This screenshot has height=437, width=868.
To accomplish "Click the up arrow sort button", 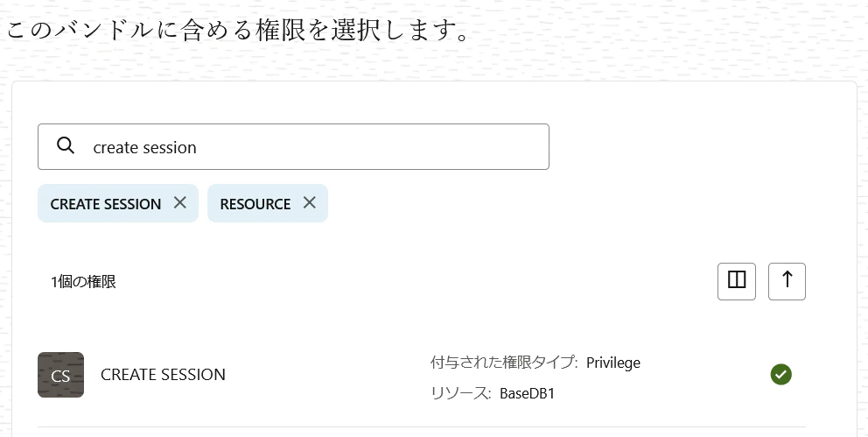I will [x=787, y=281].
